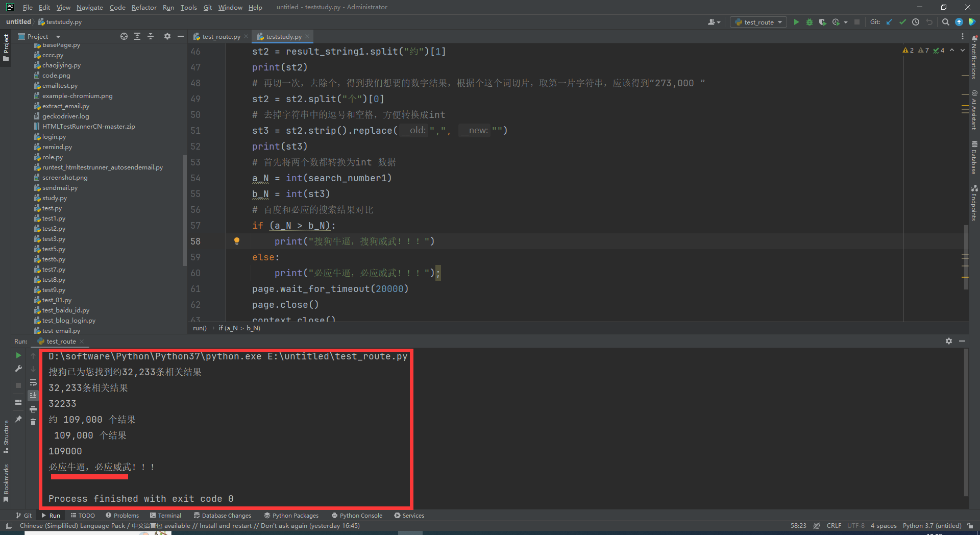This screenshot has height=535, width=980.
Task: Open the test_route run configuration dropdown
Action: [x=758, y=22]
